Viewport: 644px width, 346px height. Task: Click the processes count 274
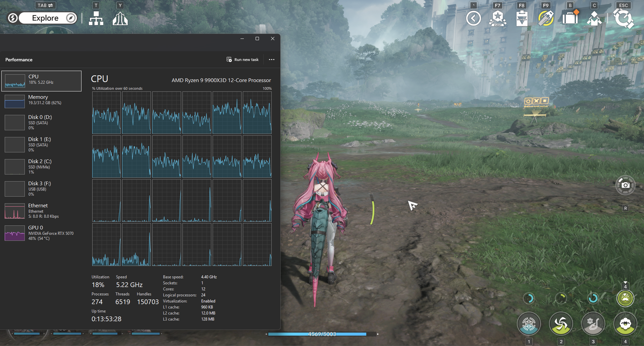click(x=97, y=302)
